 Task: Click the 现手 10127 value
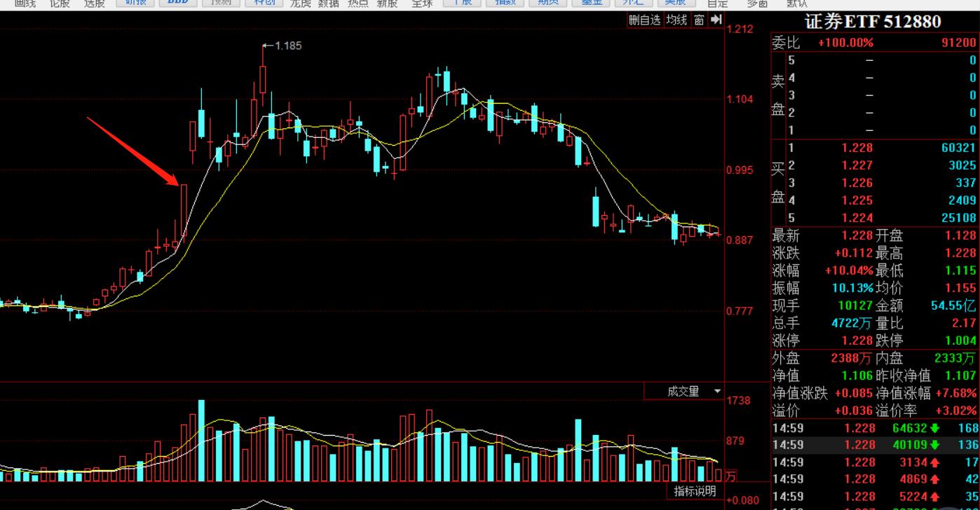[856, 305]
